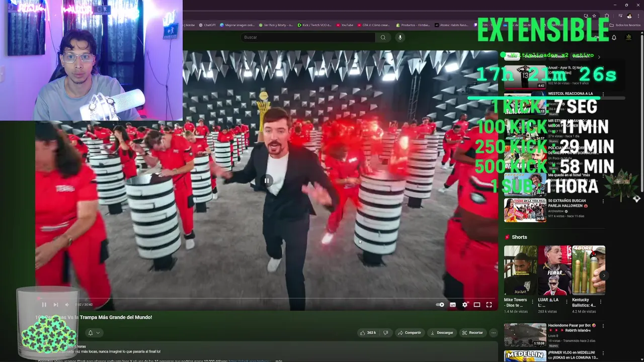The height and width of the screenshot is (362, 644).
Task: Switch to theater mode
Action: tap(477, 305)
